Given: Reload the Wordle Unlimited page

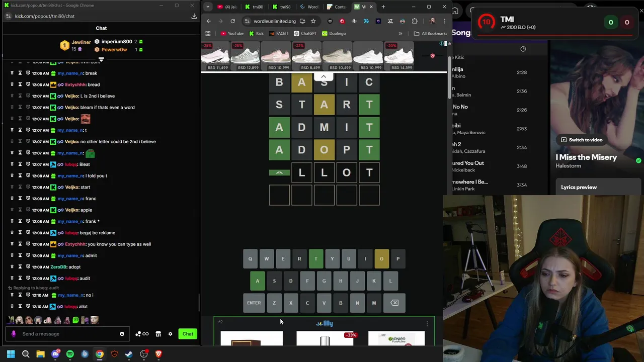Looking at the screenshot, I should [232, 21].
